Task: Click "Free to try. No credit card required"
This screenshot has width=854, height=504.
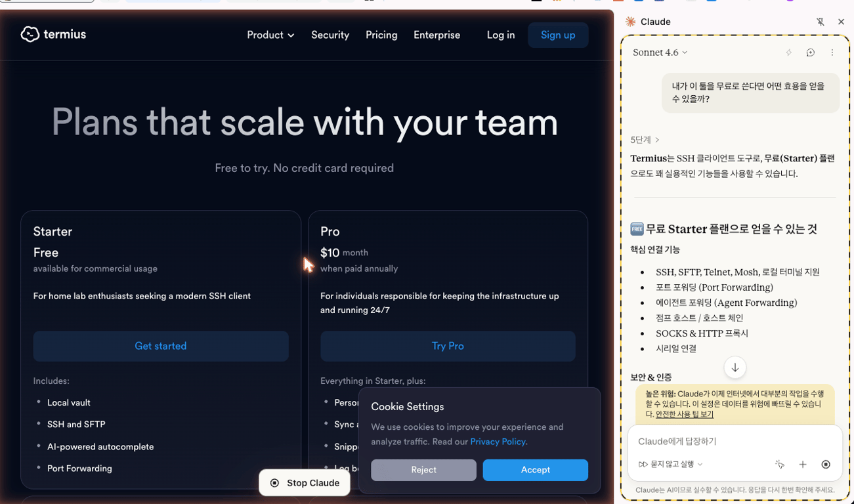Action: 305,168
